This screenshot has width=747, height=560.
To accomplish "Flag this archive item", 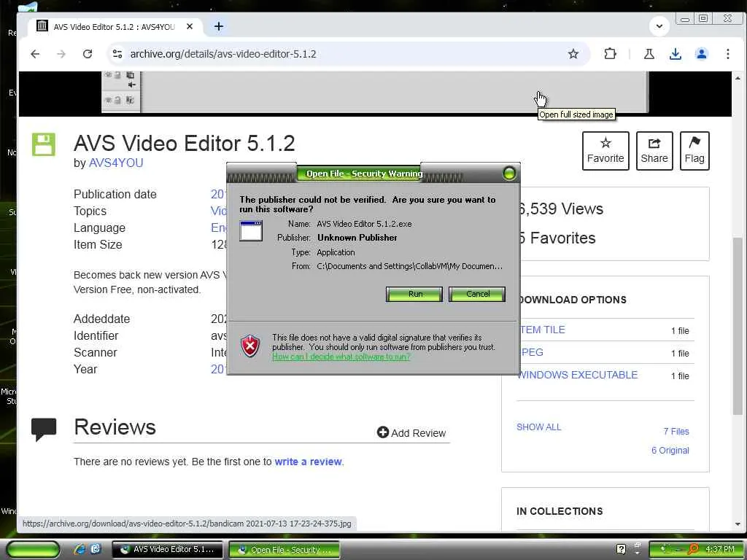I will coord(694,150).
